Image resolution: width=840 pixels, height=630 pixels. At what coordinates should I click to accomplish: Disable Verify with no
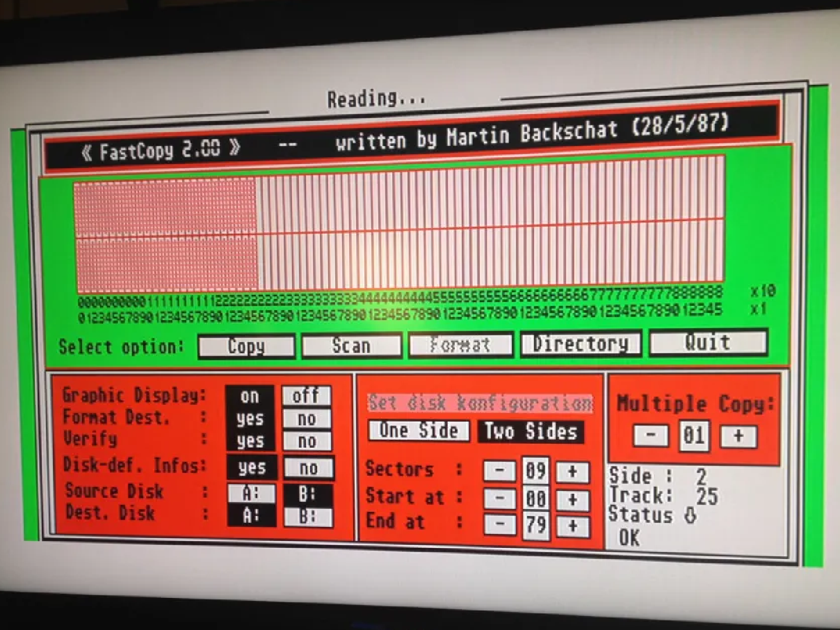coord(307,441)
